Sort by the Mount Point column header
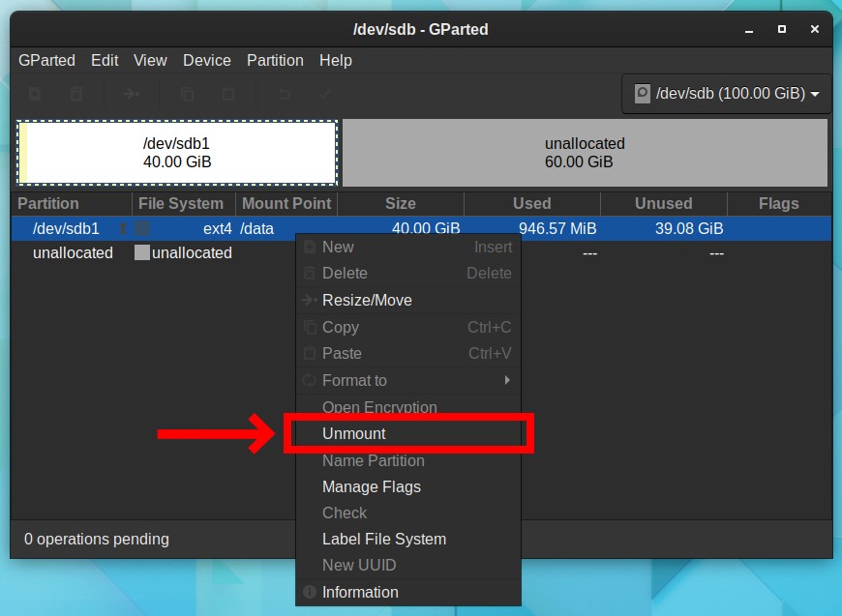842x616 pixels. (x=286, y=203)
